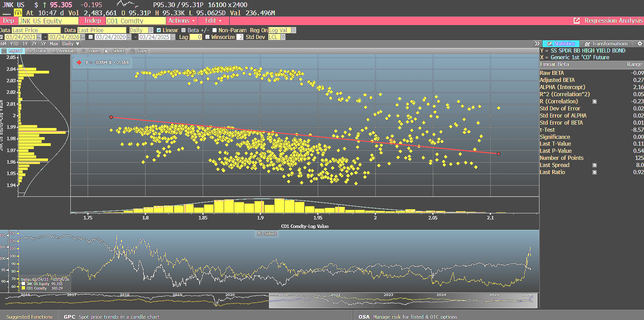
Task: Open OSA manage risk options suggestion
Action: coord(408,317)
